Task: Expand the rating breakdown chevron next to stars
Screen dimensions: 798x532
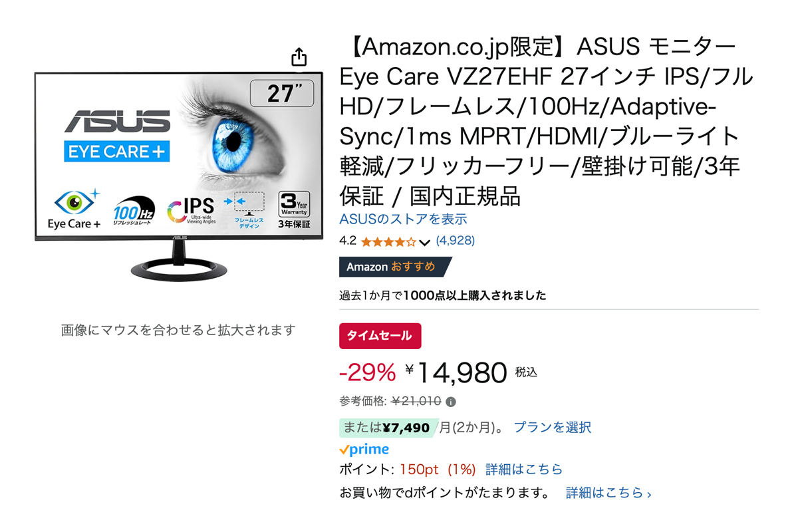Action: tap(425, 242)
